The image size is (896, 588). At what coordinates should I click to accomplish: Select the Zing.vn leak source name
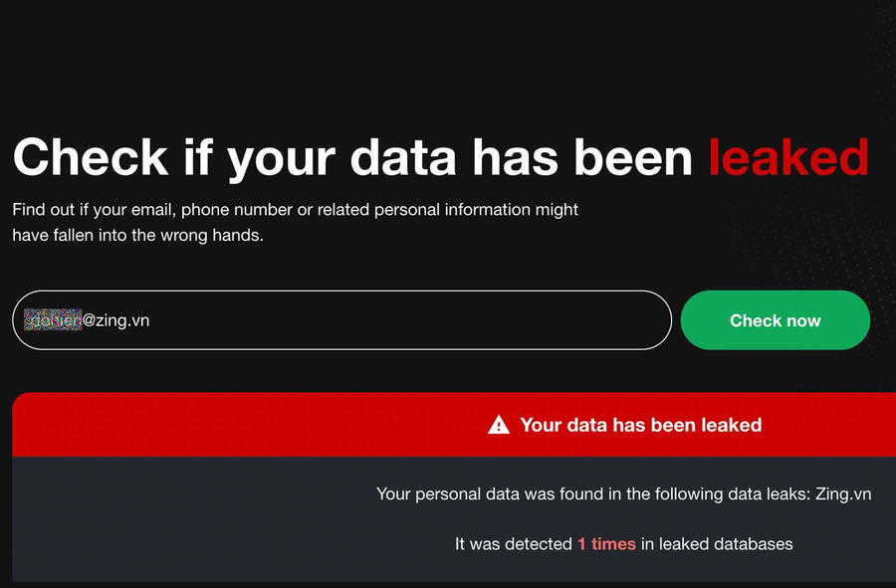842,493
